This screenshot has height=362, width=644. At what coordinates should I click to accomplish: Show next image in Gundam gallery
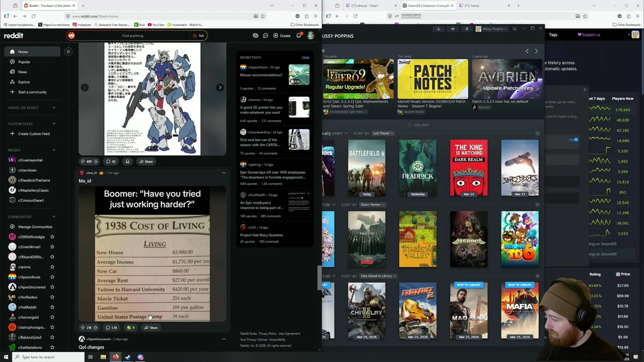220,87
